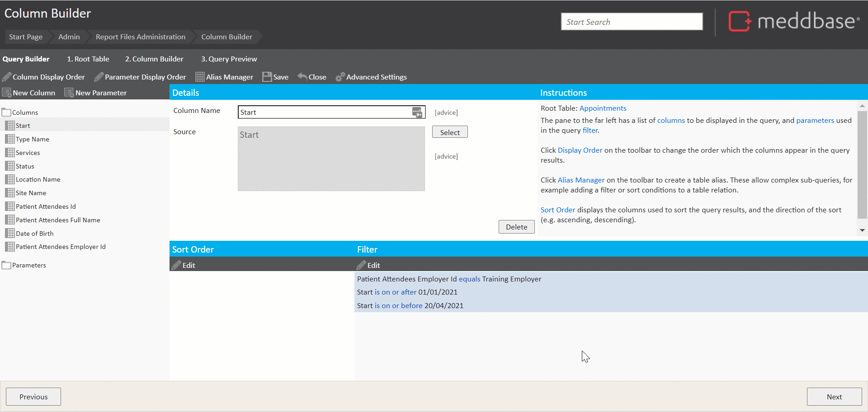The height and width of the screenshot is (412, 868).
Task: Click the Sort Order link in instructions
Action: pyautogui.click(x=558, y=210)
